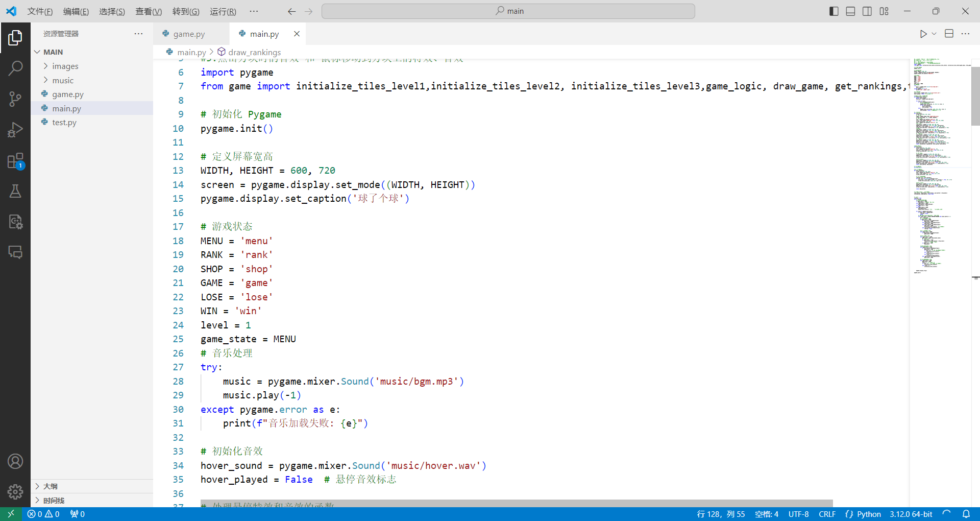The image size is (980, 521).
Task: Select main.py in file explorer
Action: [92, 108]
